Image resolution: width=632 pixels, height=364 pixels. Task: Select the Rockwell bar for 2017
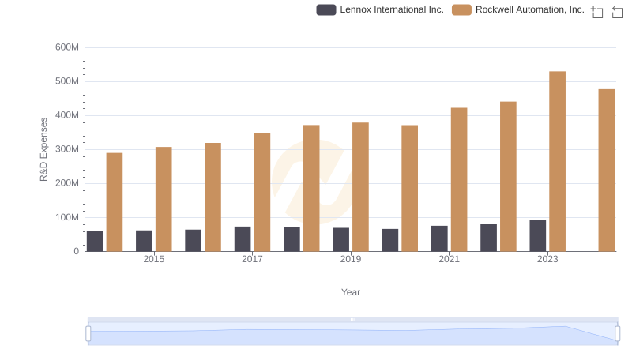coord(262,192)
